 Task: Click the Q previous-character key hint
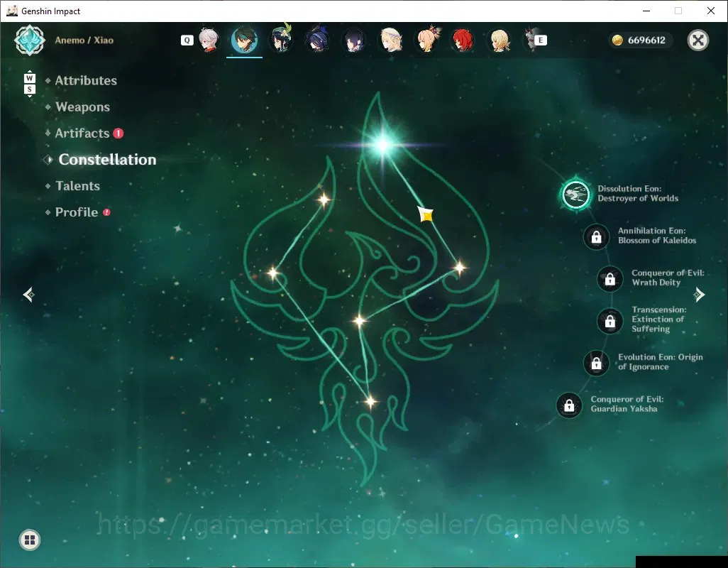187,40
